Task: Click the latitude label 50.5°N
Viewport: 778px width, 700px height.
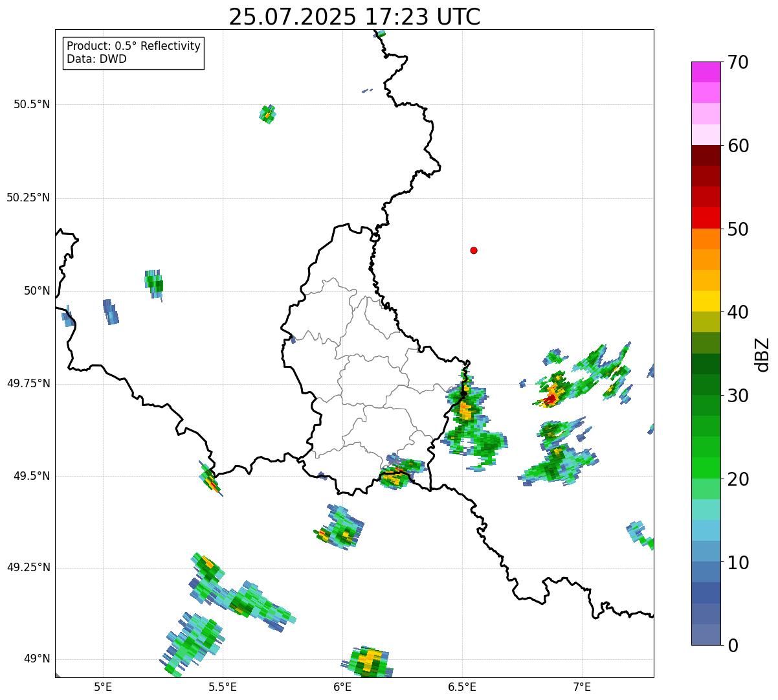Action: tap(31, 104)
